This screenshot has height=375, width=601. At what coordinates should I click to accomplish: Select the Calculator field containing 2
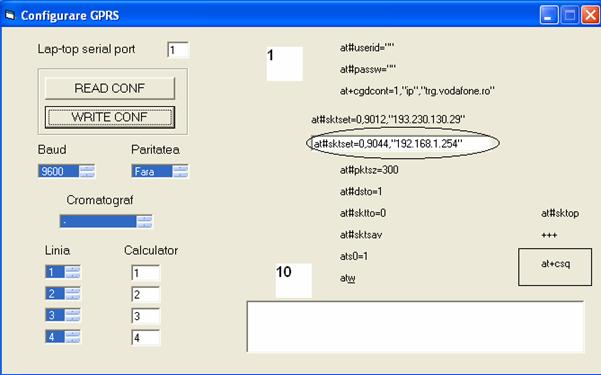point(146,294)
